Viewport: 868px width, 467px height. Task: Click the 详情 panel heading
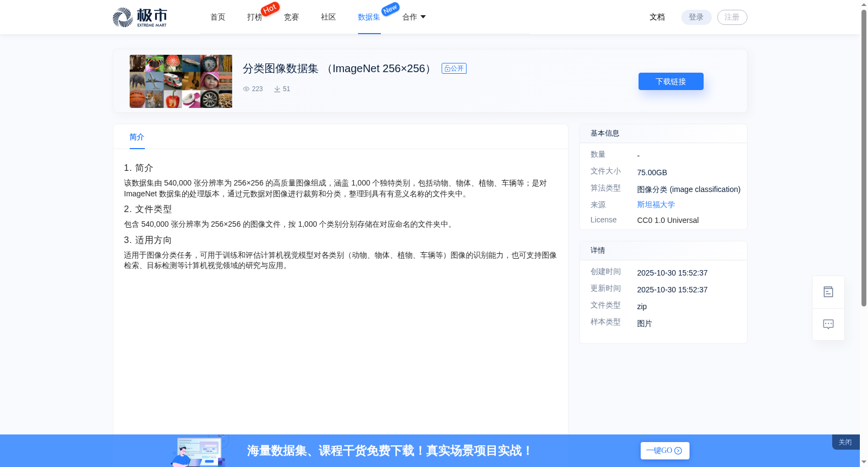tap(598, 251)
